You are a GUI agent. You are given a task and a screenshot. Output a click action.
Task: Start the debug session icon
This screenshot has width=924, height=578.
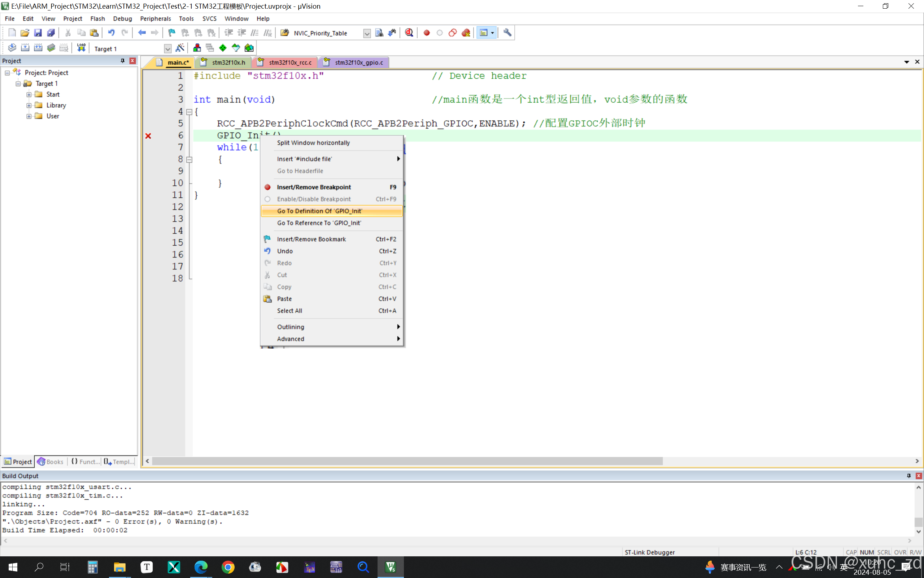click(409, 33)
